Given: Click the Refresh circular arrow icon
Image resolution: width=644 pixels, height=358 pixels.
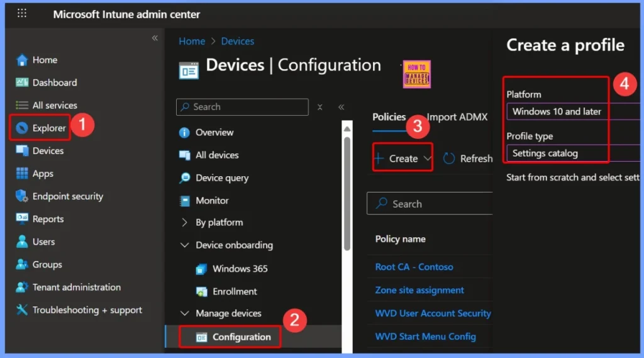Looking at the screenshot, I should coord(448,159).
